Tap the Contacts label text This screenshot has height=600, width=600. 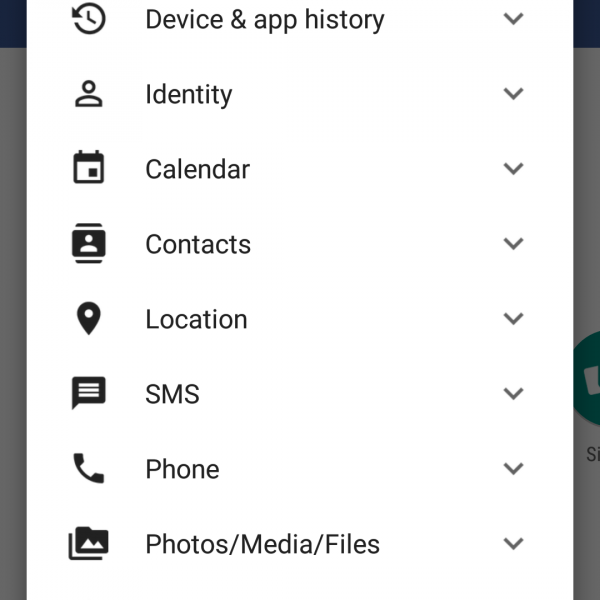(x=198, y=244)
